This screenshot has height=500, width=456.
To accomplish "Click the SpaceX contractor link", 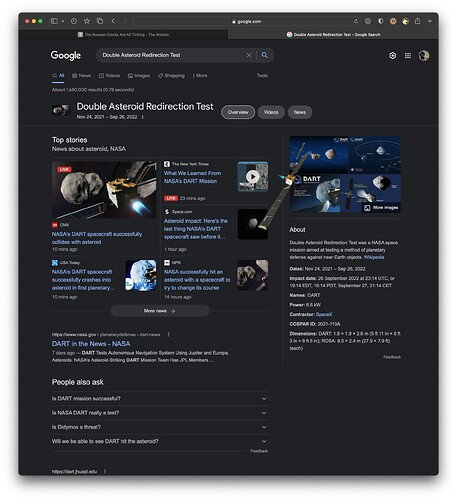I will point(324,314).
